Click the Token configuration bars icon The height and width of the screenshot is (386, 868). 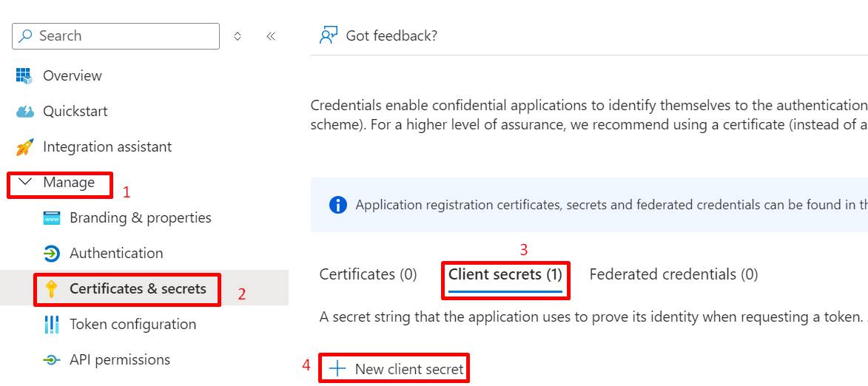click(x=52, y=324)
